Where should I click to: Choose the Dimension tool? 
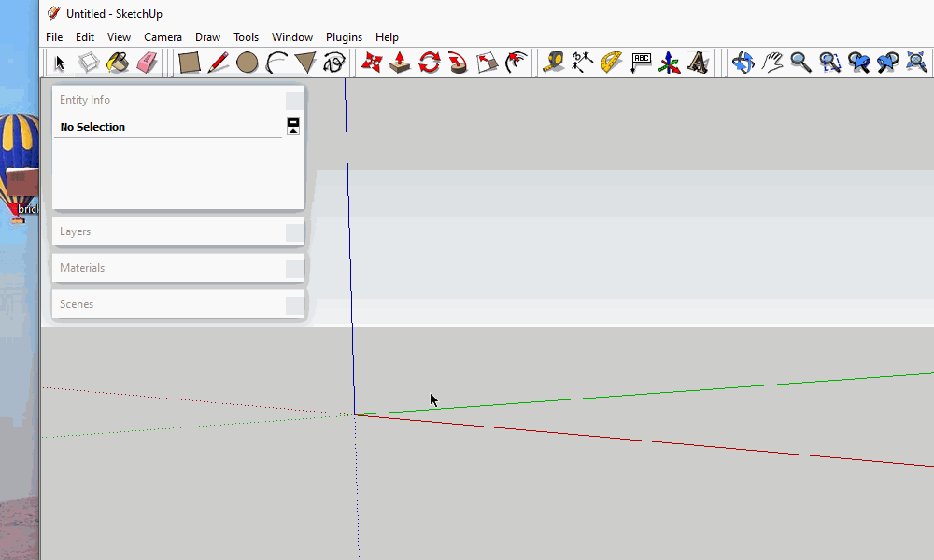(582, 63)
